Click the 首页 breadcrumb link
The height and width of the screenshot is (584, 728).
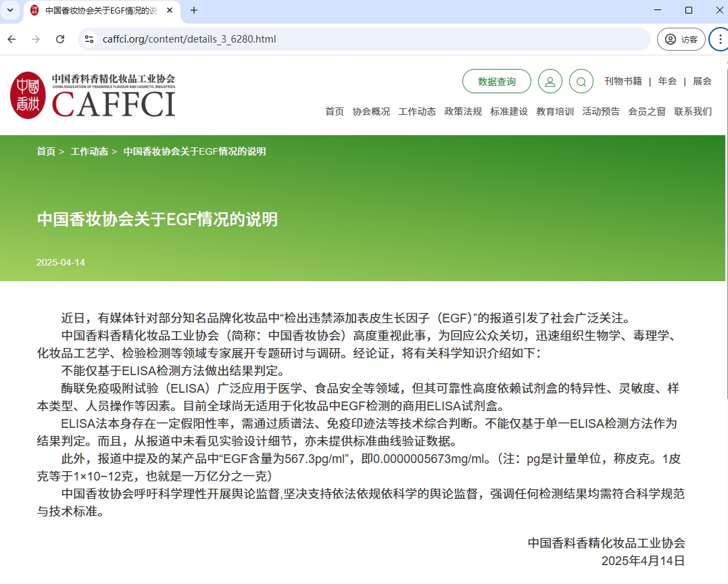[x=46, y=151]
